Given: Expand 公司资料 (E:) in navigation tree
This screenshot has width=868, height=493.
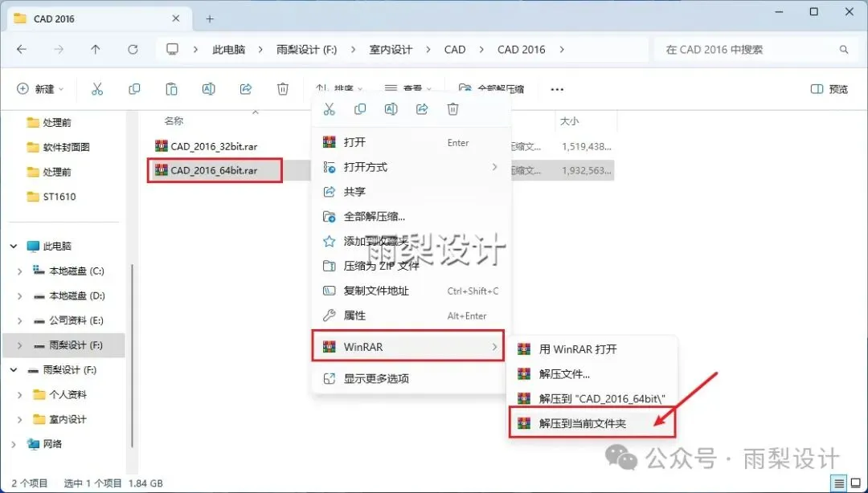Looking at the screenshot, I should point(20,321).
